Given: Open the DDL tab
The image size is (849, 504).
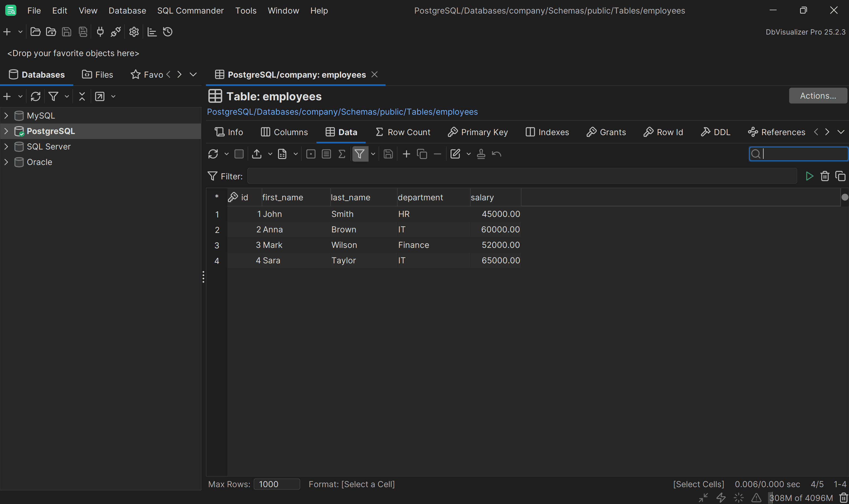Looking at the screenshot, I should pyautogui.click(x=716, y=132).
